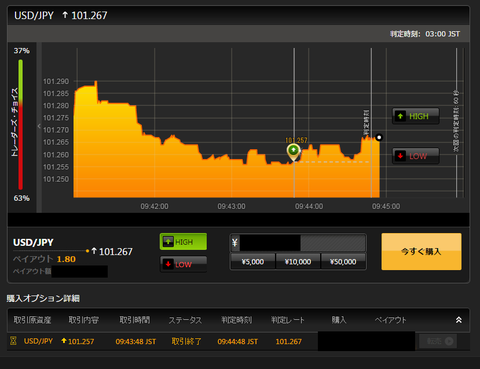Select the green HIGH option in order panel
Screen dimensions: 480x369
coord(183,242)
